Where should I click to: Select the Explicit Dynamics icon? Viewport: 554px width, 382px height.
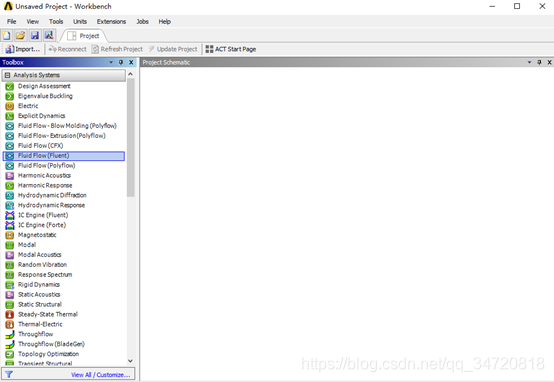click(10, 116)
